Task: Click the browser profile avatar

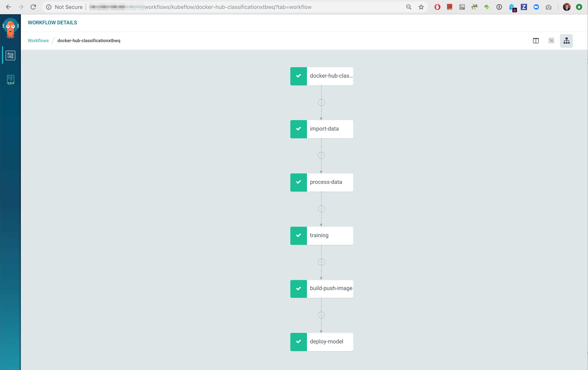Action: (567, 7)
